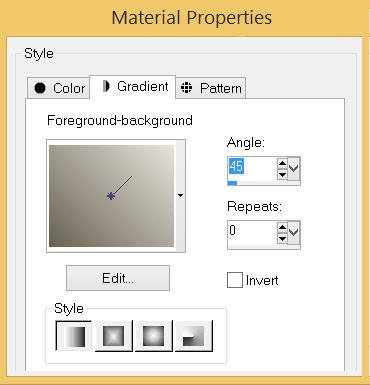Screen dimensions: 370x385
Task: Increase Repeats with the up arrow
Action: [x=282, y=227]
